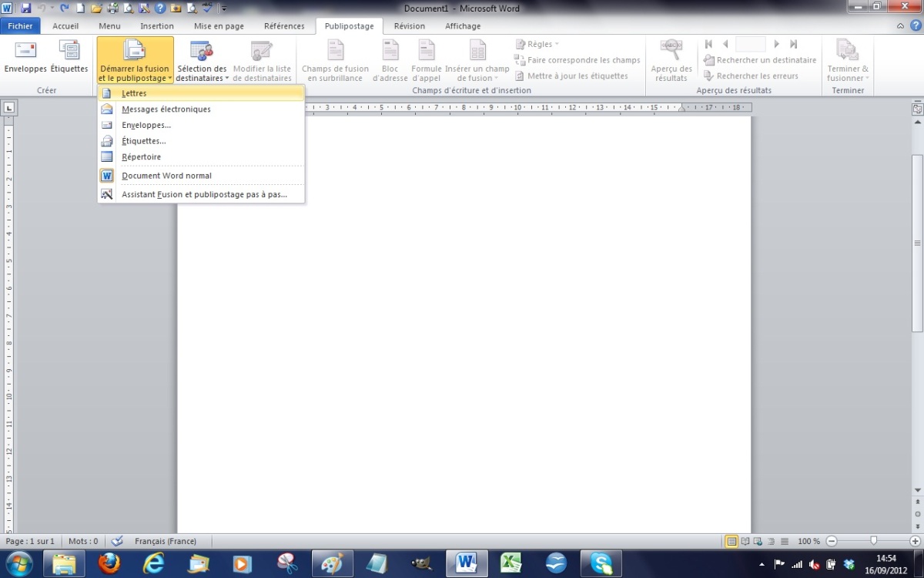Click the tab stop selector left of ruler
Viewport: 924px width, 578px height.
point(8,108)
